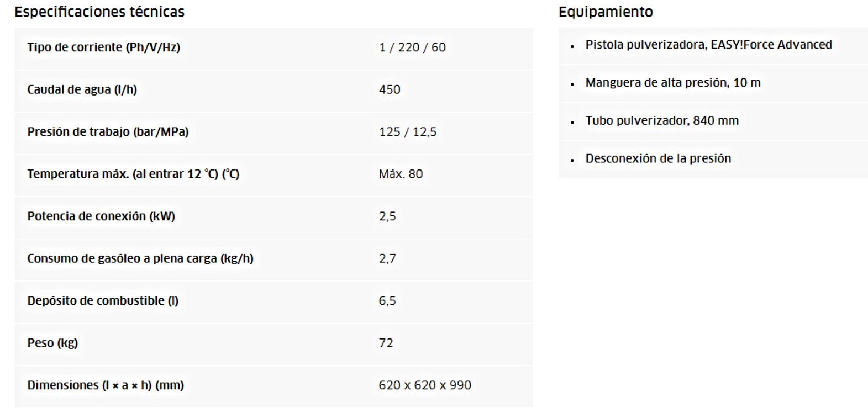
Task: Click the Manguera de alta presión, 10 m item
Action: click(x=673, y=83)
